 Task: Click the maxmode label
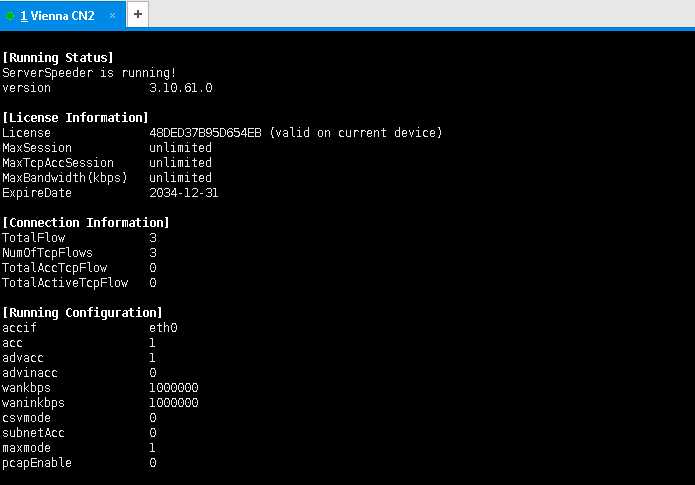click(x=27, y=448)
